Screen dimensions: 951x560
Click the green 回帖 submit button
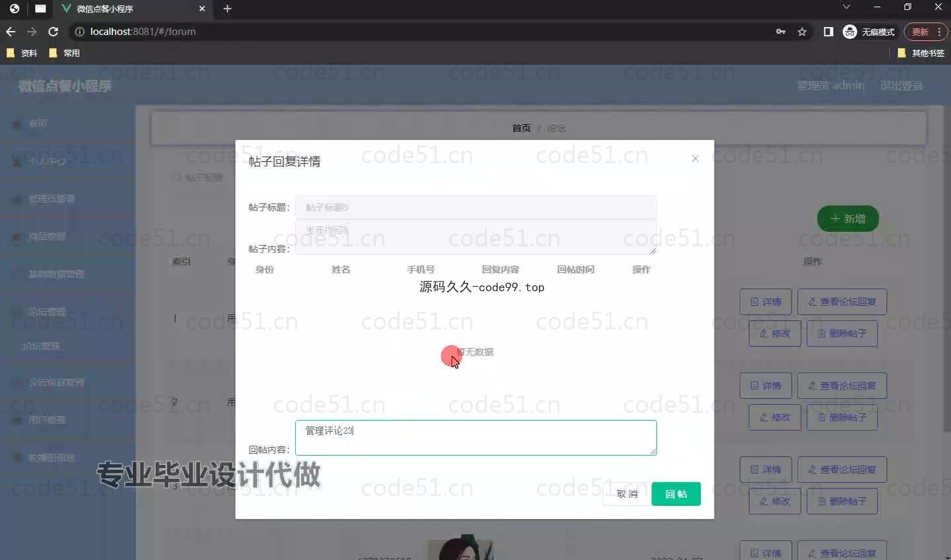[x=676, y=494]
